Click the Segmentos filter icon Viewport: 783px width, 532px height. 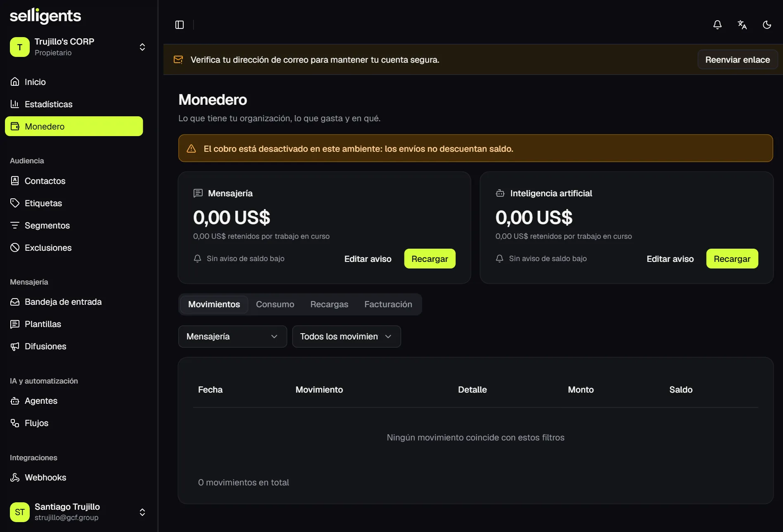tap(15, 225)
